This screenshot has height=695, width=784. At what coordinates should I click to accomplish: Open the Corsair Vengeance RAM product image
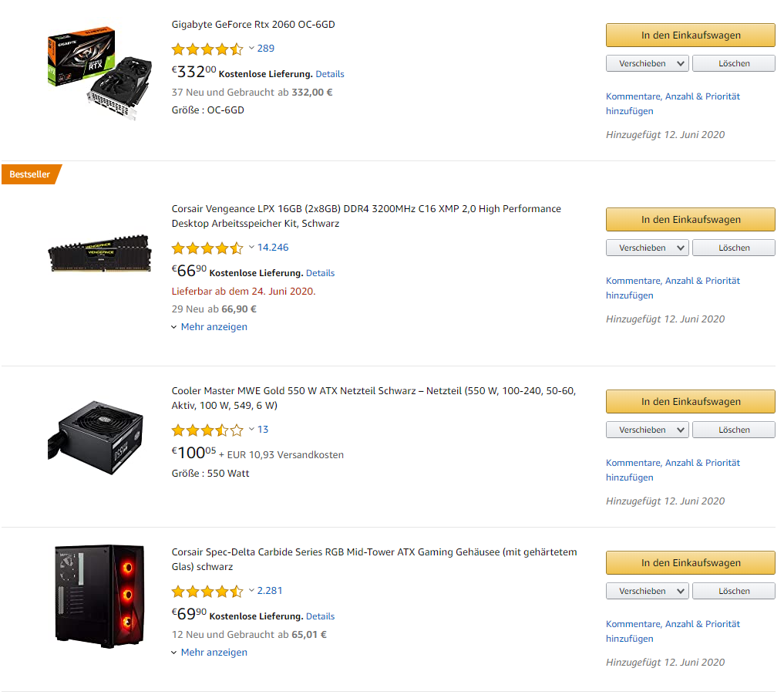(x=99, y=253)
